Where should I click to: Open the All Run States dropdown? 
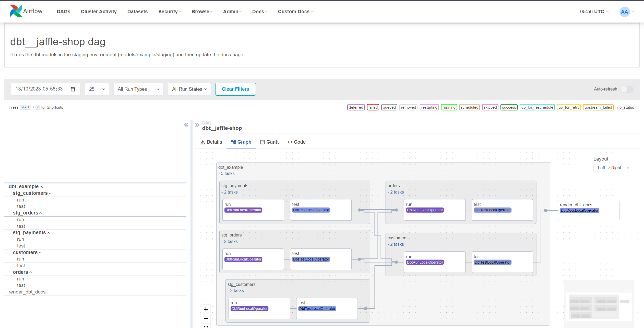(x=189, y=89)
